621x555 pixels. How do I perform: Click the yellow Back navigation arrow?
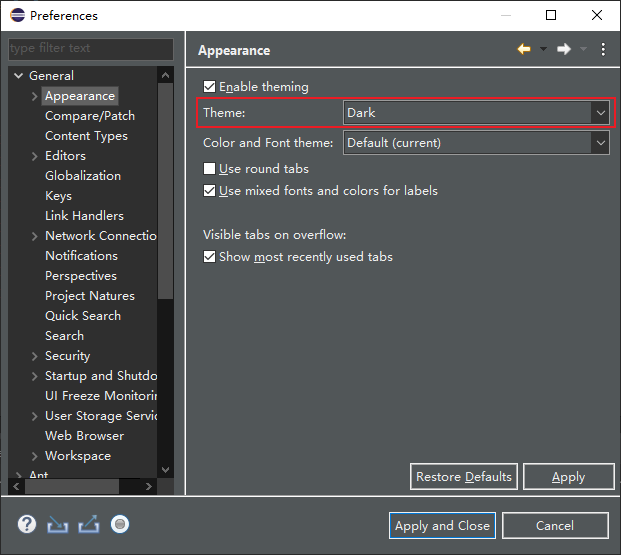click(x=524, y=49)
